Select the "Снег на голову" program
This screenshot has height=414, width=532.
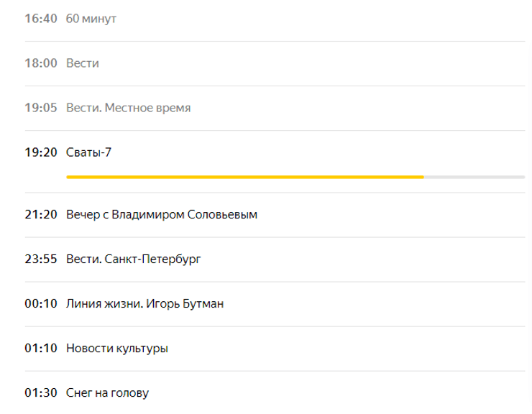point(107,393)
